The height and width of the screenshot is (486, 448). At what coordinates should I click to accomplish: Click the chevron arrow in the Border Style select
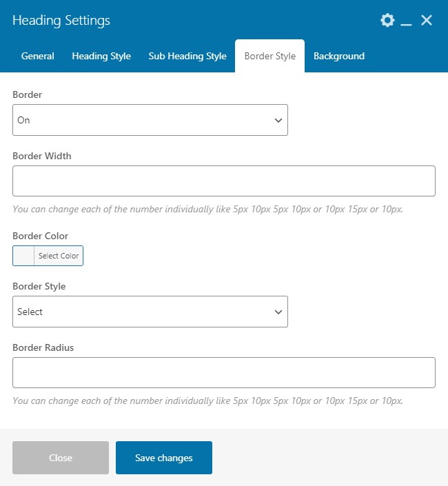click(278, 312)
